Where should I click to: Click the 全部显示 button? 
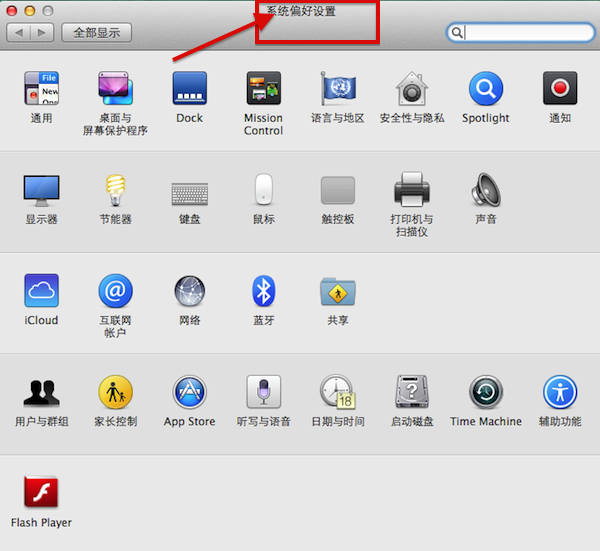point(96,33)
